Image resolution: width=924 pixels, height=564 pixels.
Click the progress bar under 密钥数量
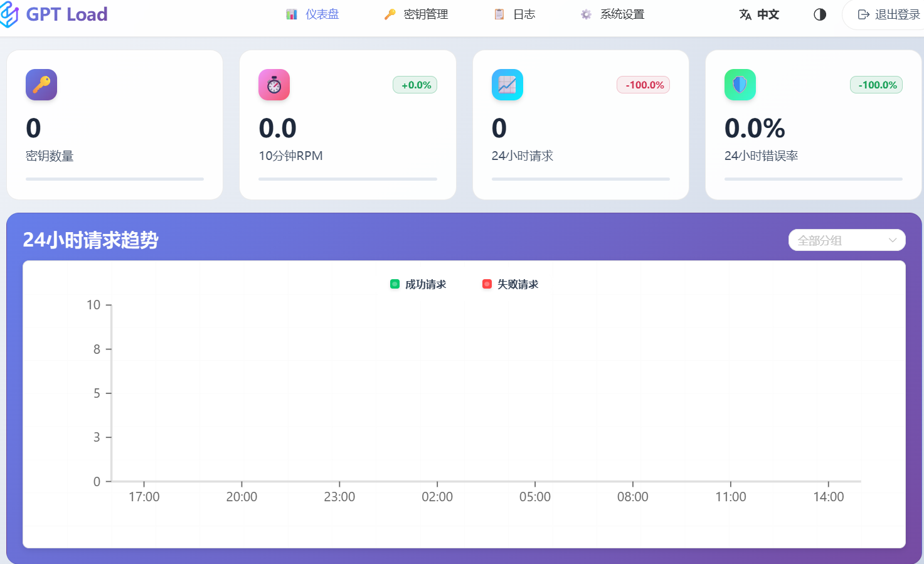115,179
